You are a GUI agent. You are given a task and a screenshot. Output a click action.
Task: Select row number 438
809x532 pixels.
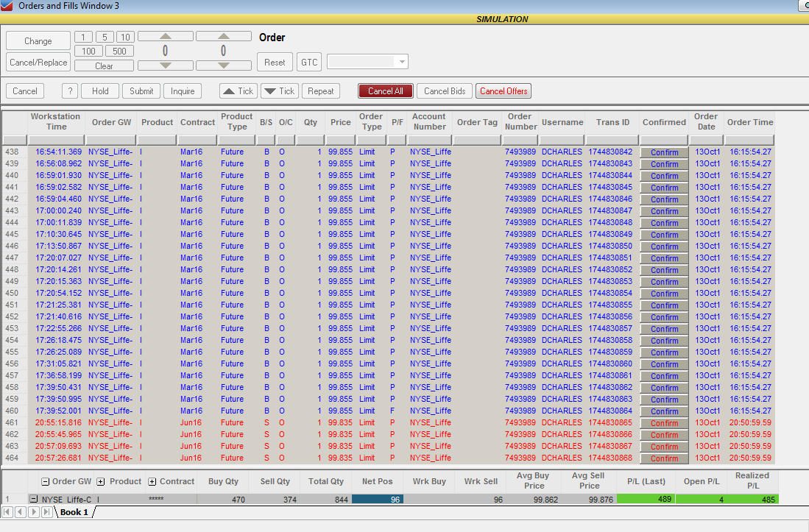coord(12,152)
